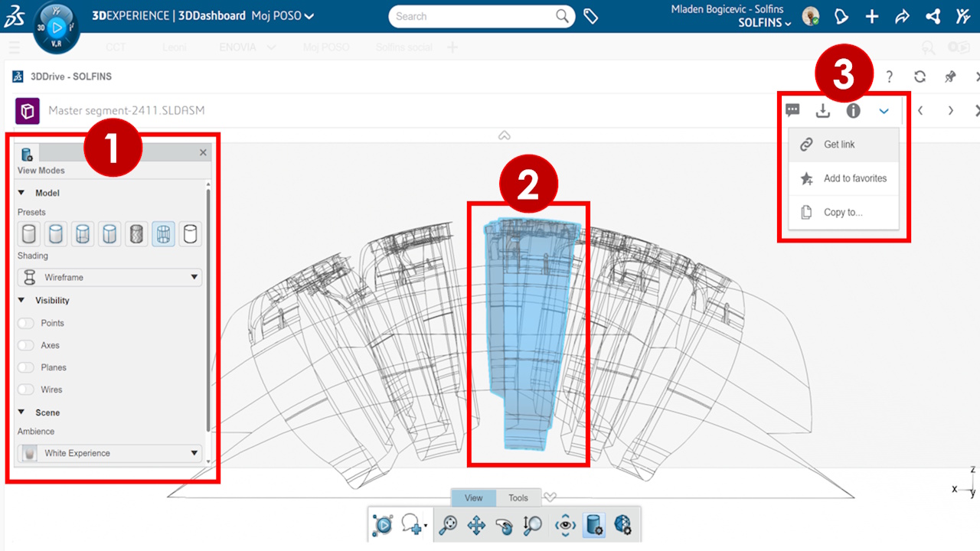Image resolution: width=980 pixels, height=551 pixels.
Task: Select the rotate view hand tool
Action: [504, 525]
